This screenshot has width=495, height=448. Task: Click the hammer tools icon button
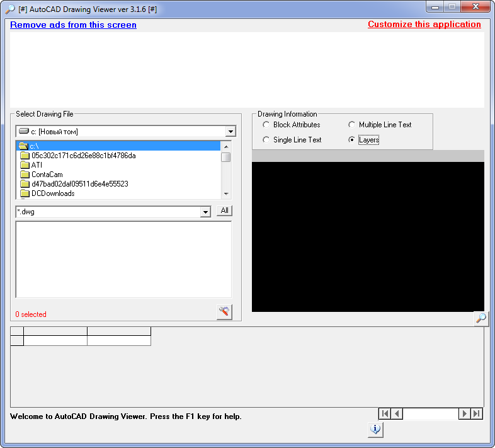pos(224,312)
